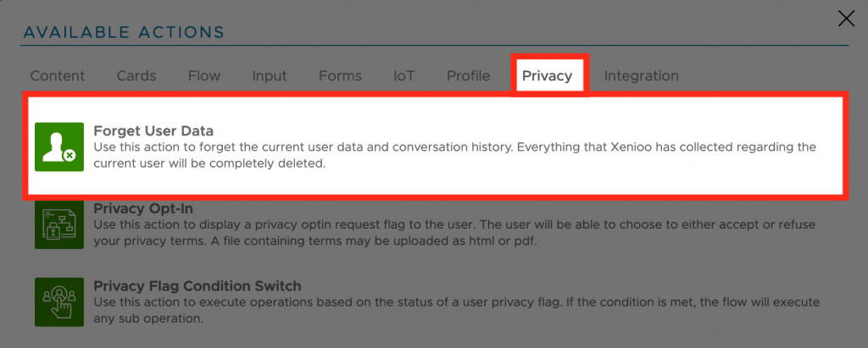Select the highlighted Privacy tab

547,76
